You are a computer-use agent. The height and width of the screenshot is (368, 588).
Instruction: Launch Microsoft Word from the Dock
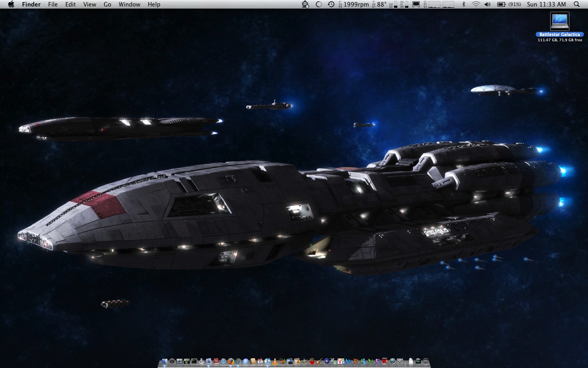coord(348,361)
